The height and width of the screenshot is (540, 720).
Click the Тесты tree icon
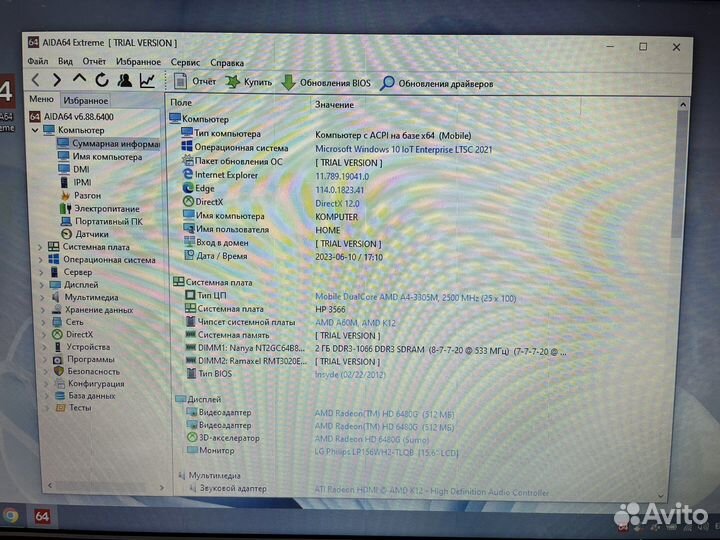(60, 407)
